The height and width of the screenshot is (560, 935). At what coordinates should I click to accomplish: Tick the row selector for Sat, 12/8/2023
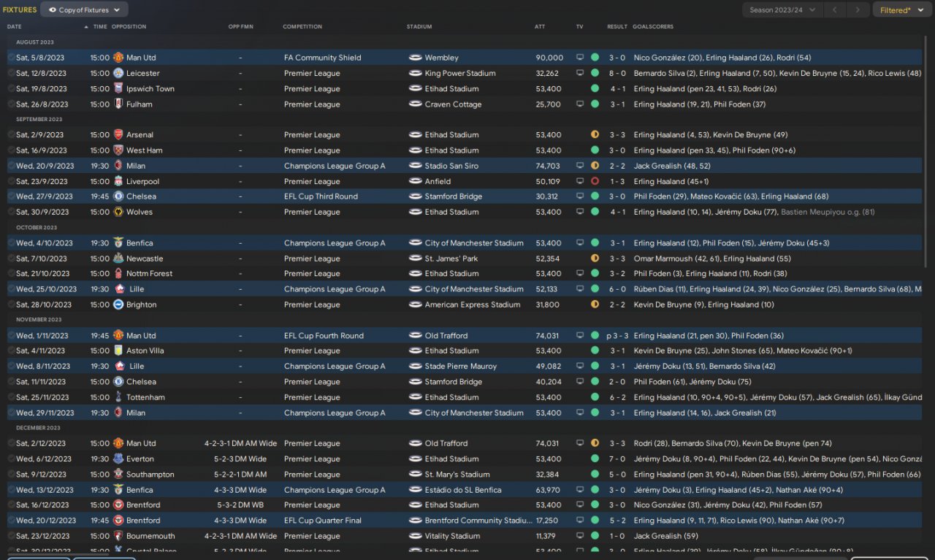[x=11, y=73]
